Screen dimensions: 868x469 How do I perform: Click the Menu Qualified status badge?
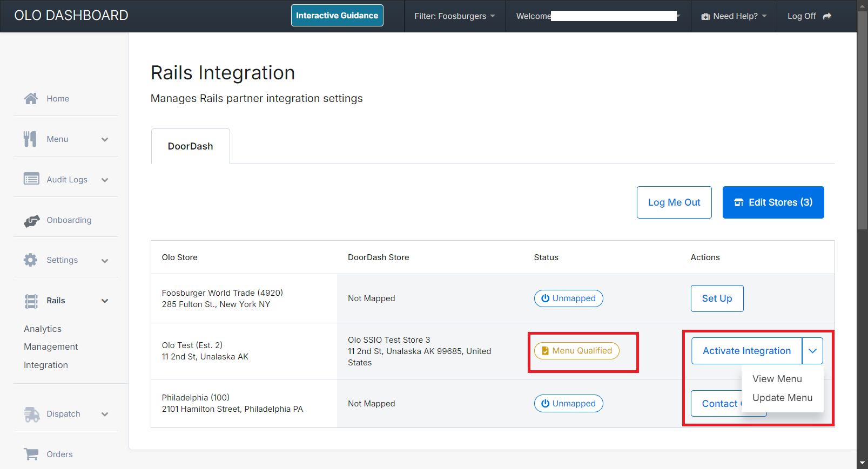pos(577,351)
